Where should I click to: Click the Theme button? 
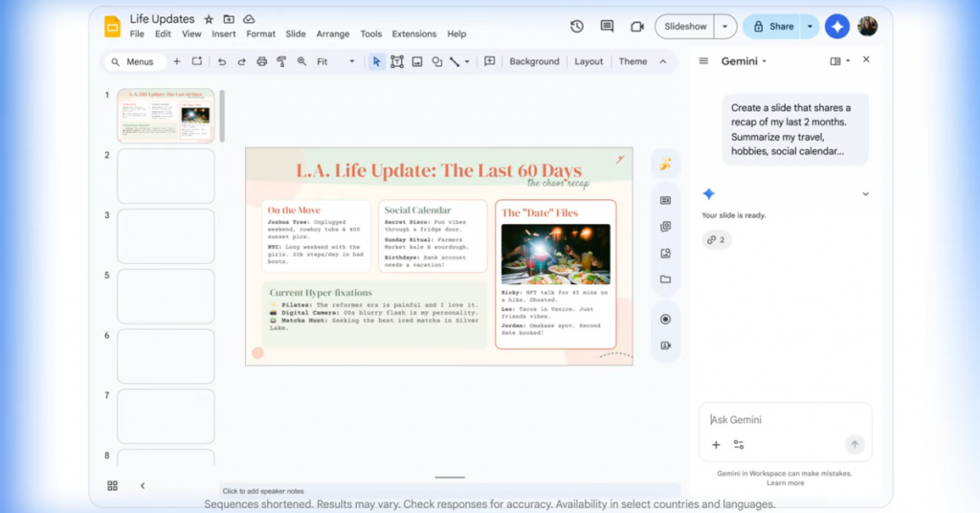coord(633,61)
